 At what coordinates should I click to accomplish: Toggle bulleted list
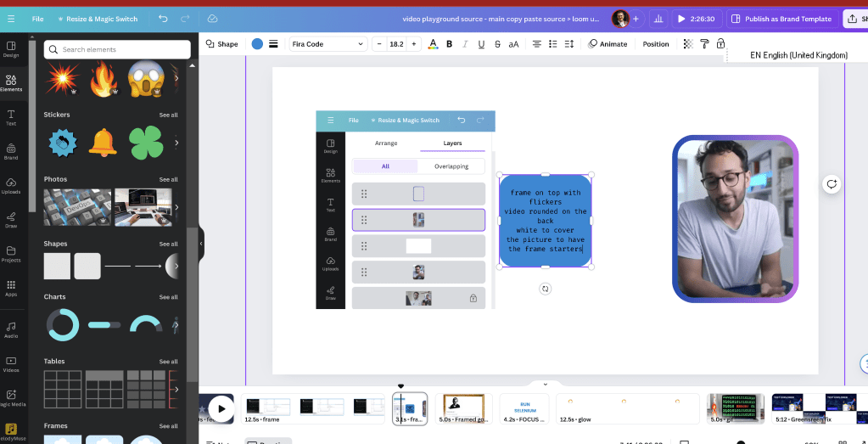coord(553,44)
